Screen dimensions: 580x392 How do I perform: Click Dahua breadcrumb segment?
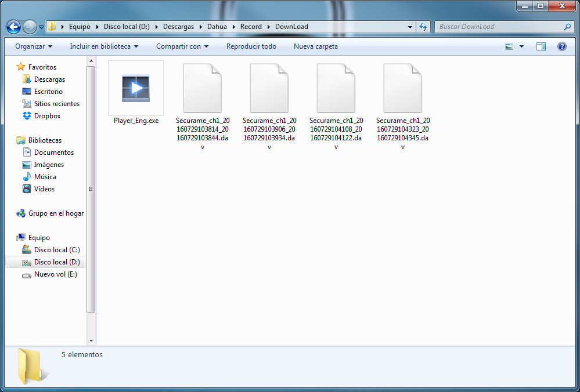(x=217, y=27)
